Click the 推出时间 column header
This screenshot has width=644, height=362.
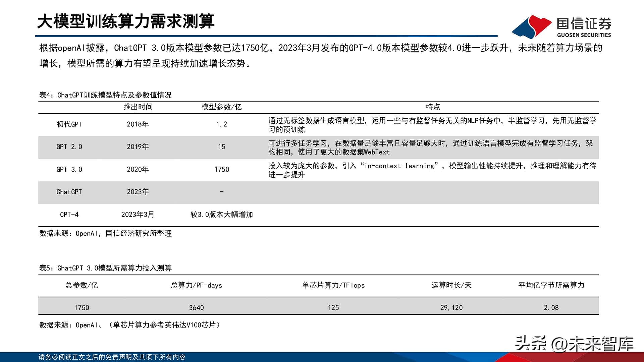138,107
